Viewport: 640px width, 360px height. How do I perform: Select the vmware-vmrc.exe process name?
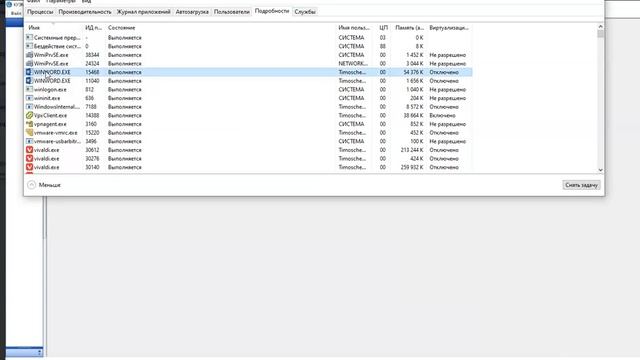click(56, 133)
